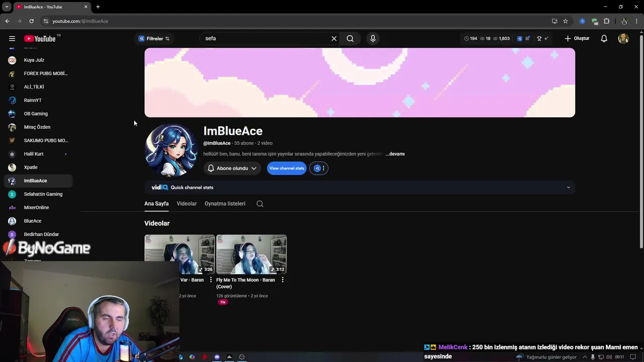Open the Fly Me To The Moon video thumbnail

click(x=252, y=254)
